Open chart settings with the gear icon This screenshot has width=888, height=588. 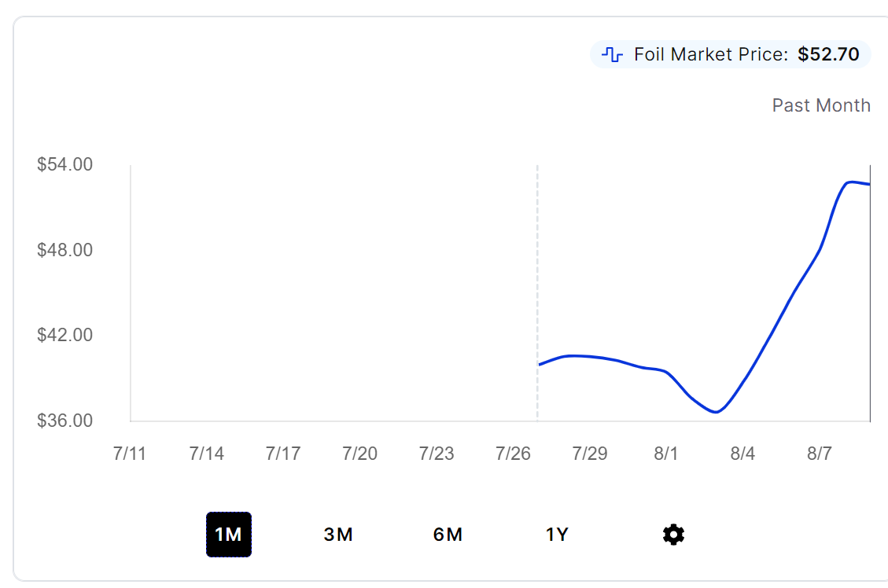[673, 535]
